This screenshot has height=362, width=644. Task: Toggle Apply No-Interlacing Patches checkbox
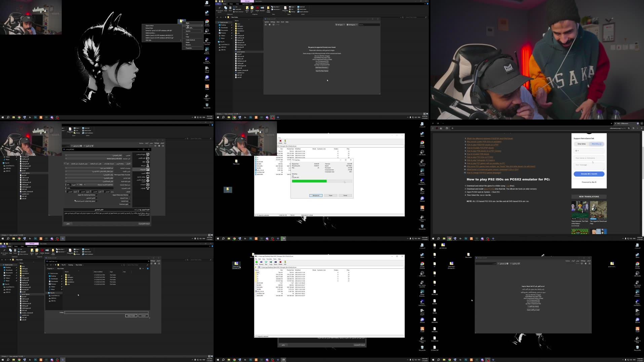point(96,195)
